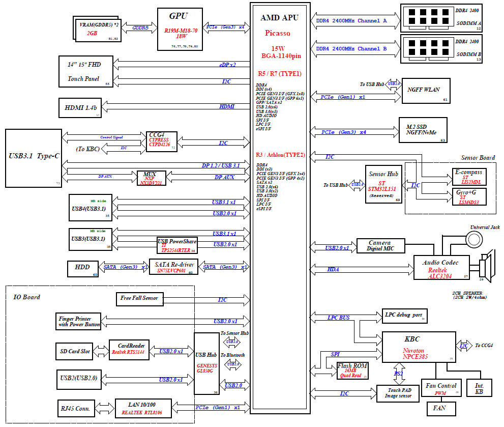
Task: Click the USB3.1 Type-C block
Action: 33,157
